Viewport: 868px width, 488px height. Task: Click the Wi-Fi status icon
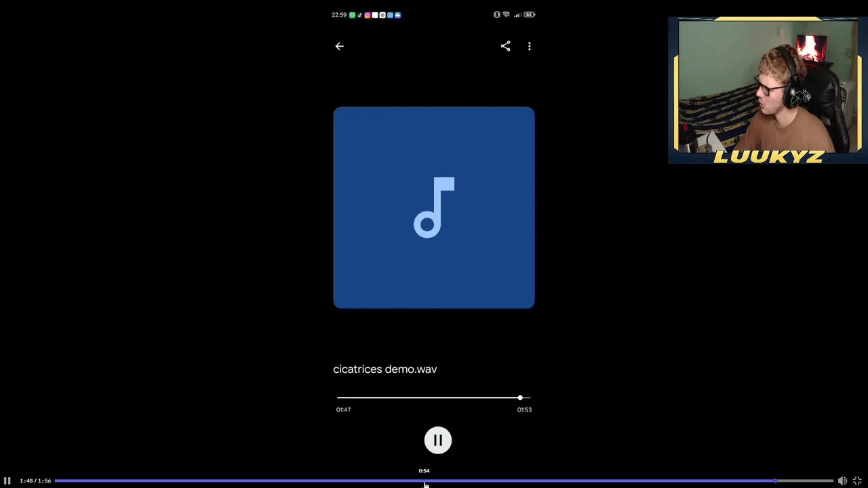(506, 14)
